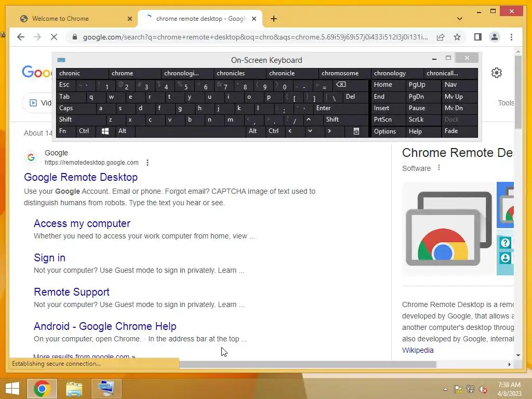Switch to chrome remote desktop search tab
Screen dimensions: 532x399
pos(200,19)
